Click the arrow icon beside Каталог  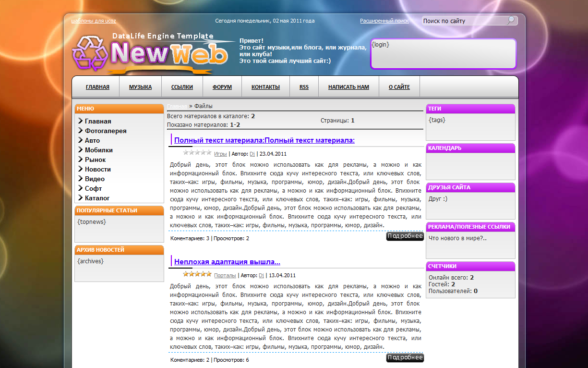pos(80,198)
